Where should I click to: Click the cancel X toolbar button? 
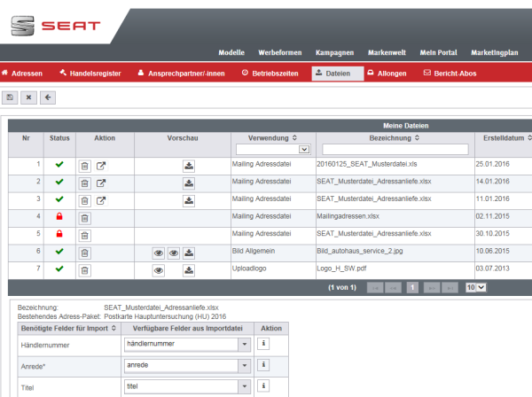click(x=29, y=97)
